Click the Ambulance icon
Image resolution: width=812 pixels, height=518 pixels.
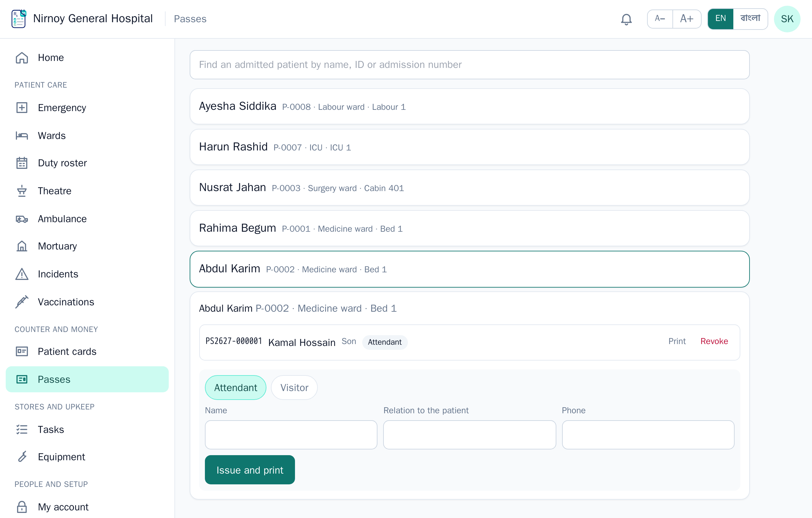tap(22, 219)
